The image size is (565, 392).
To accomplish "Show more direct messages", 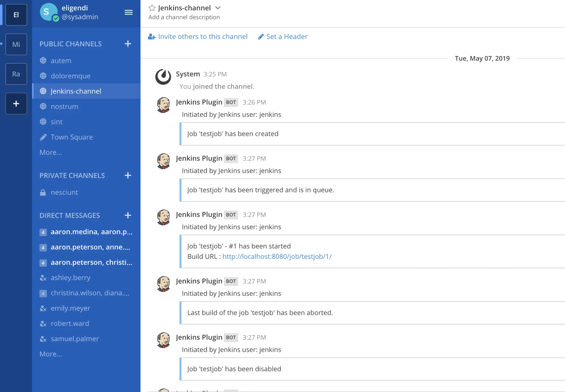I will (x=51, y=354).
